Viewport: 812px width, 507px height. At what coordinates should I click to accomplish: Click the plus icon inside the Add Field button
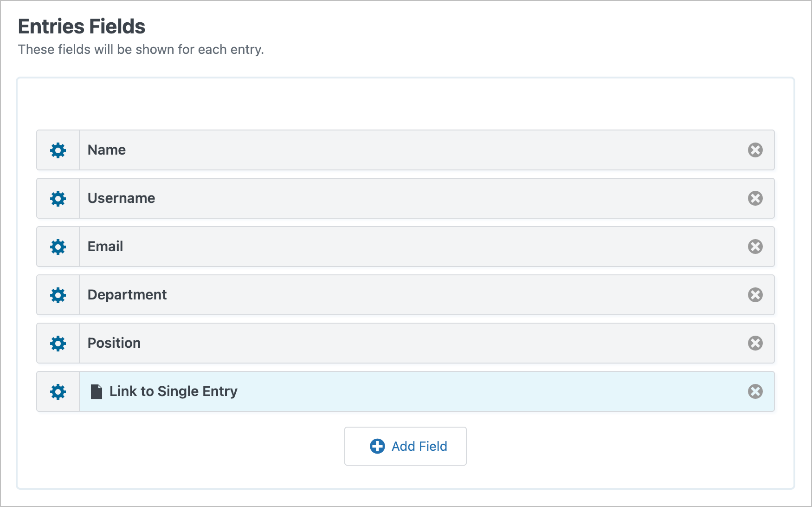click(377, 446)
